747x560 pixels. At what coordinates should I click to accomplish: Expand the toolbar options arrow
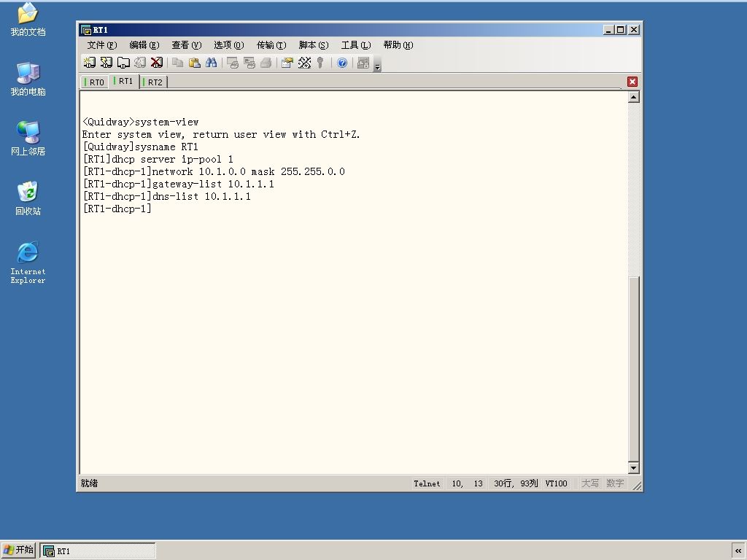tap(377, 64)
